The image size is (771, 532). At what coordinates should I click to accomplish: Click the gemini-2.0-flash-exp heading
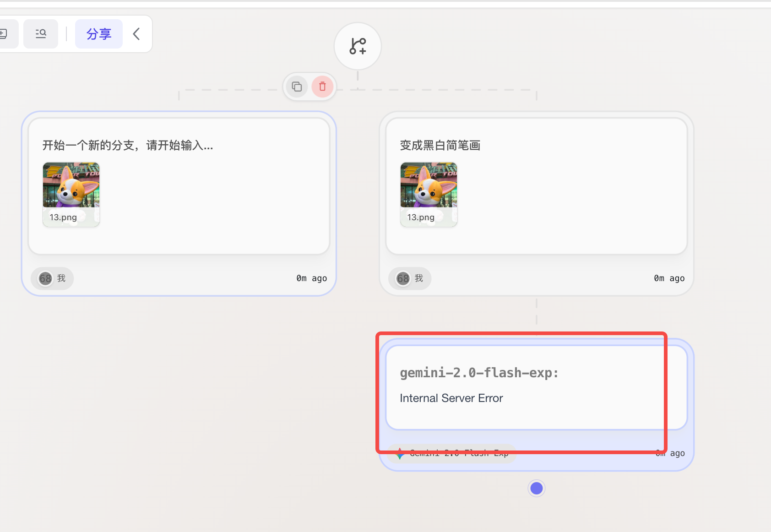click(479, 373)
